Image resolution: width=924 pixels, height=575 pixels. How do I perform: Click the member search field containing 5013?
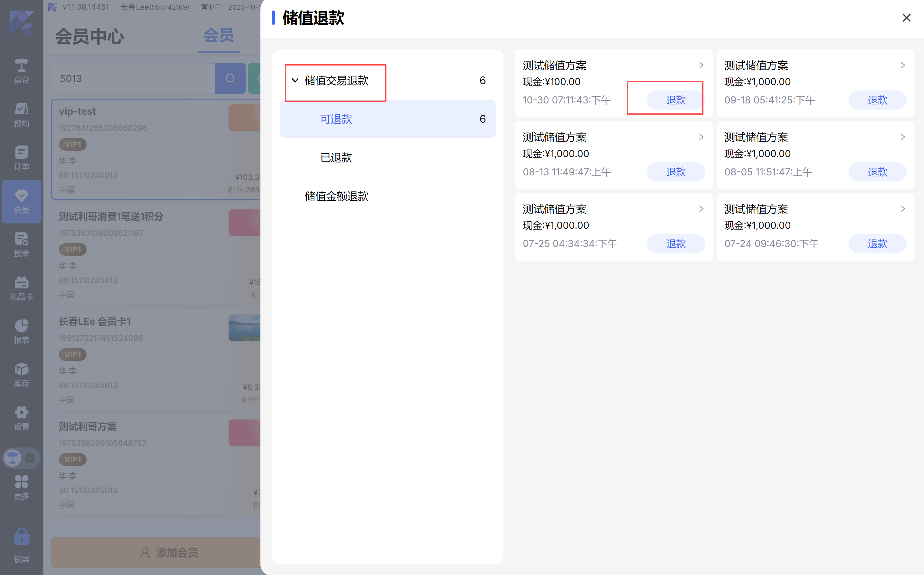click(x=133, y=78)
